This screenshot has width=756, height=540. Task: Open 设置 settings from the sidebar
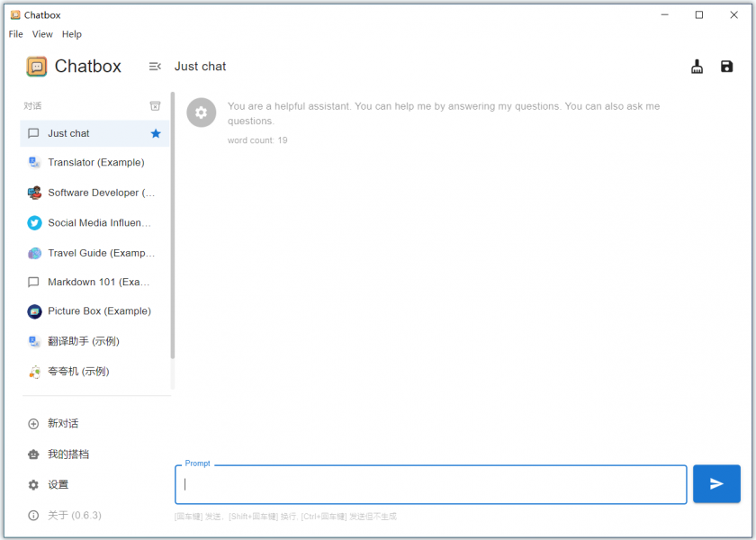click(x=58, y=485)
